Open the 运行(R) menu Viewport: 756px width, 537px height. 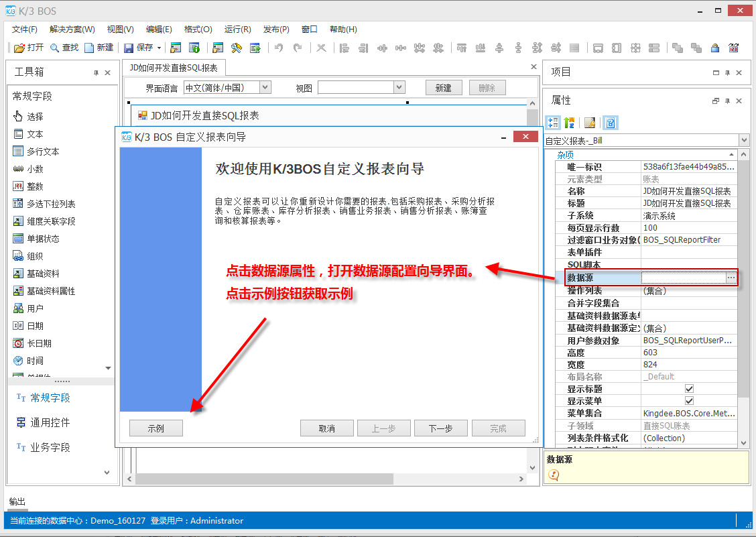click(x=237, y=29)
